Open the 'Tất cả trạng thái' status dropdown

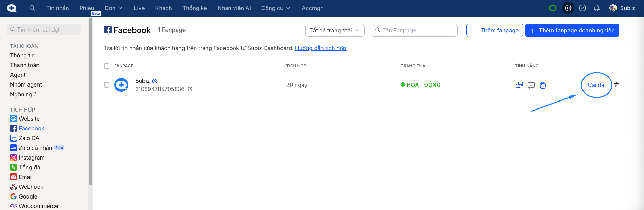pyautogui.click(x=335, y=30)
